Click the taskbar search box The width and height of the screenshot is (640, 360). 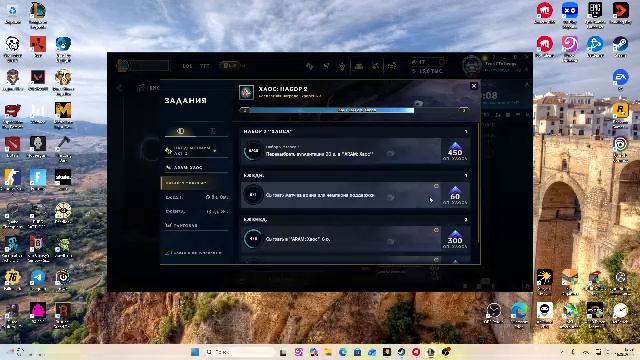point(239,352)
